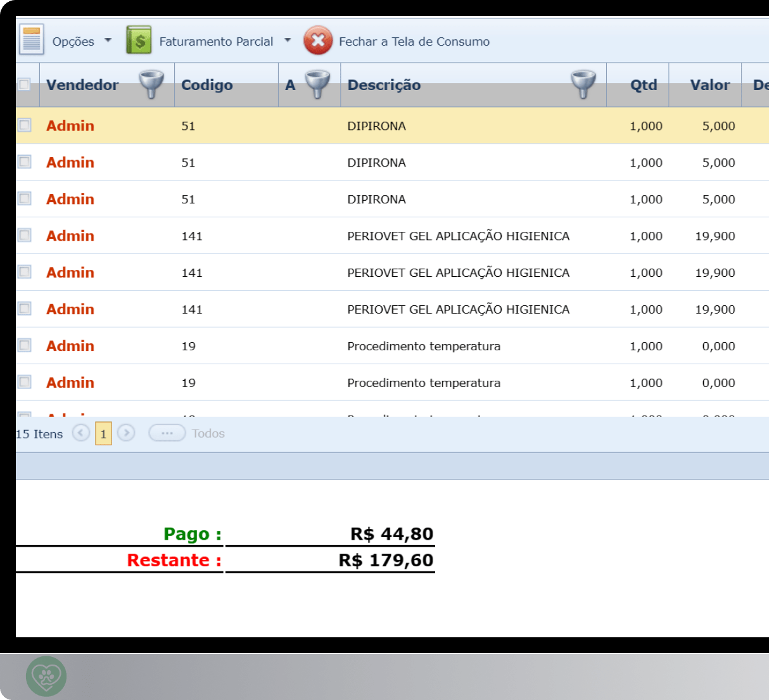Click the previous page arrow in pagination

point(81,433)
